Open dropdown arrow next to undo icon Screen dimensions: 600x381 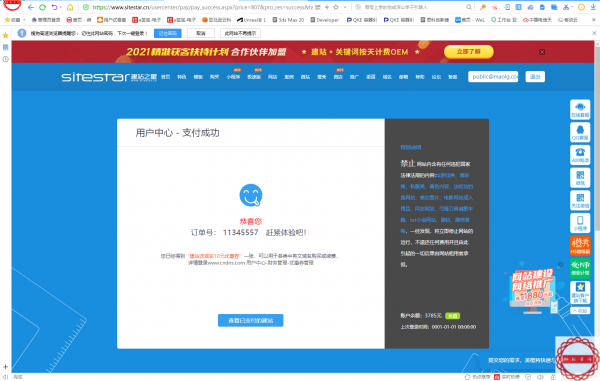coord(60,7)
